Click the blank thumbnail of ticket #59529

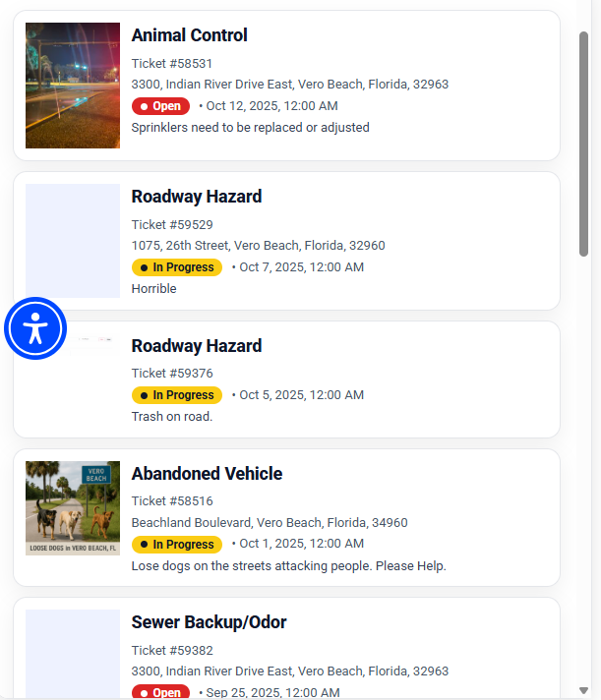[73, 241]
